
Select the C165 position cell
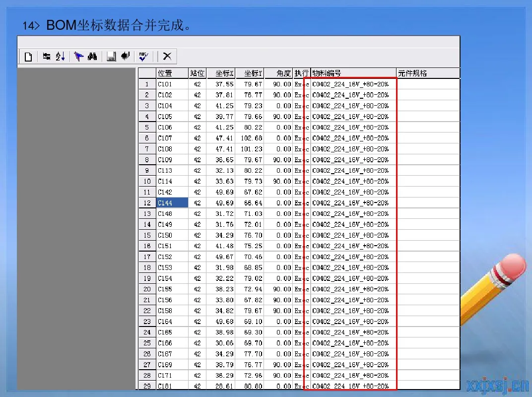pos(172,332)
